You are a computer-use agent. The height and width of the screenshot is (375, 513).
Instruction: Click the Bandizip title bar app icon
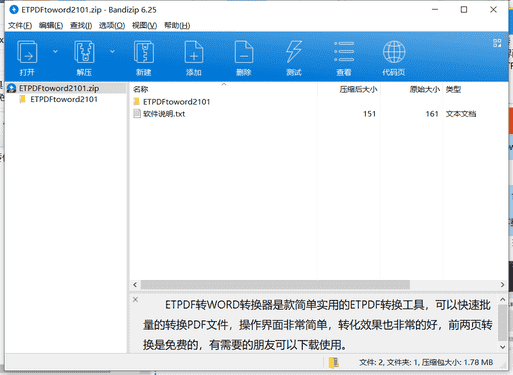click(x=14, y=10)
